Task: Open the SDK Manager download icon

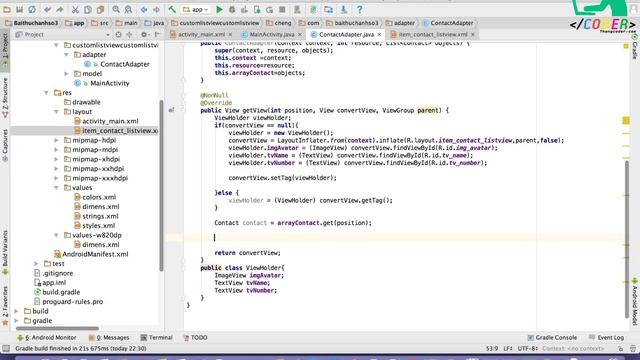Action: click(x=344, y=9)
